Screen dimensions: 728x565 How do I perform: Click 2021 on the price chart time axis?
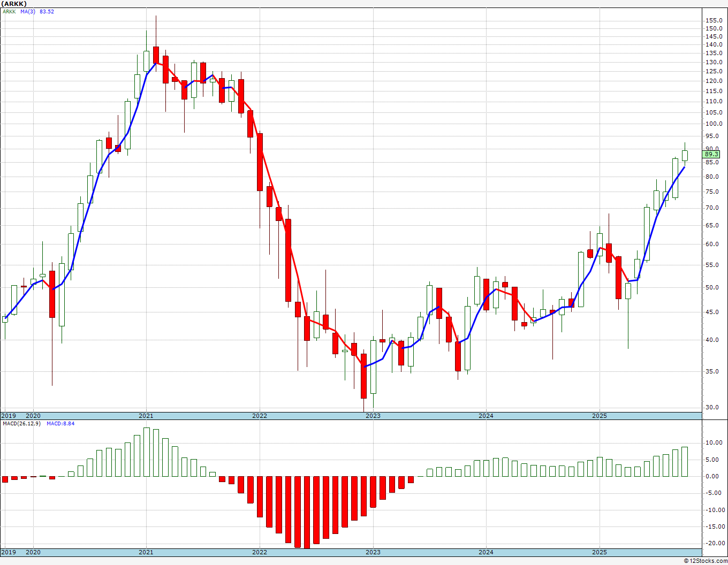(146, 416)
